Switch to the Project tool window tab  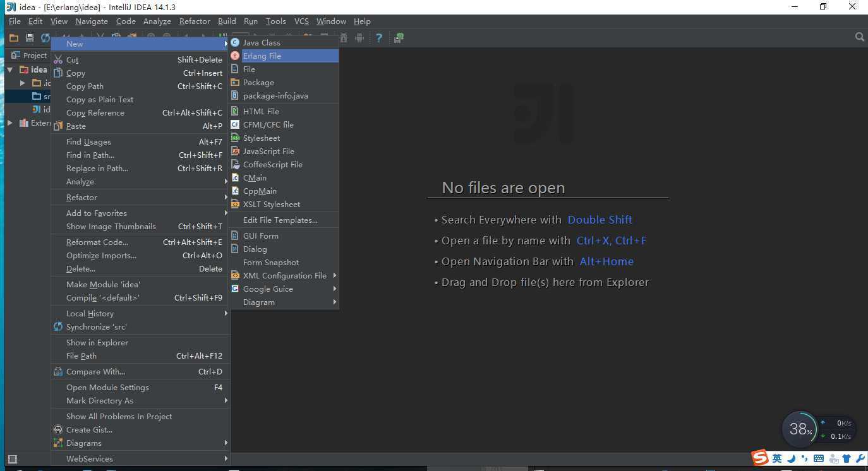30,55
